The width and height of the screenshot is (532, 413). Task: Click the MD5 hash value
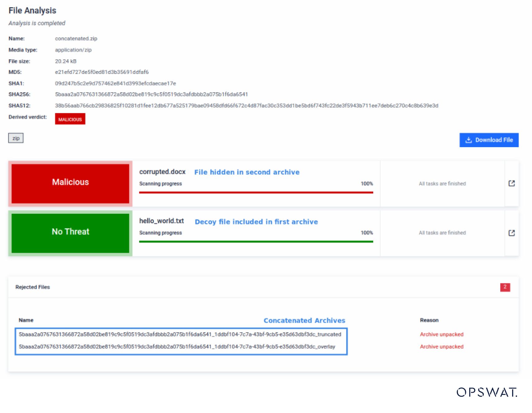pyautogui.click(x=102, y=72)
